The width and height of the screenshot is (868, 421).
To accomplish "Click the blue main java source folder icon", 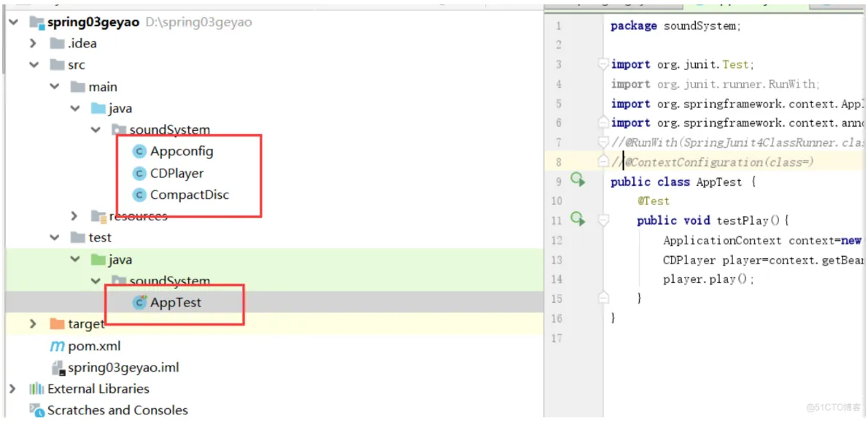I will click(98, 108).
